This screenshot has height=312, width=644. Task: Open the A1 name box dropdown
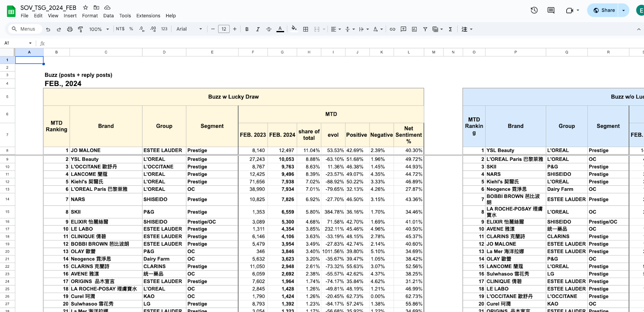click(30, 43)
